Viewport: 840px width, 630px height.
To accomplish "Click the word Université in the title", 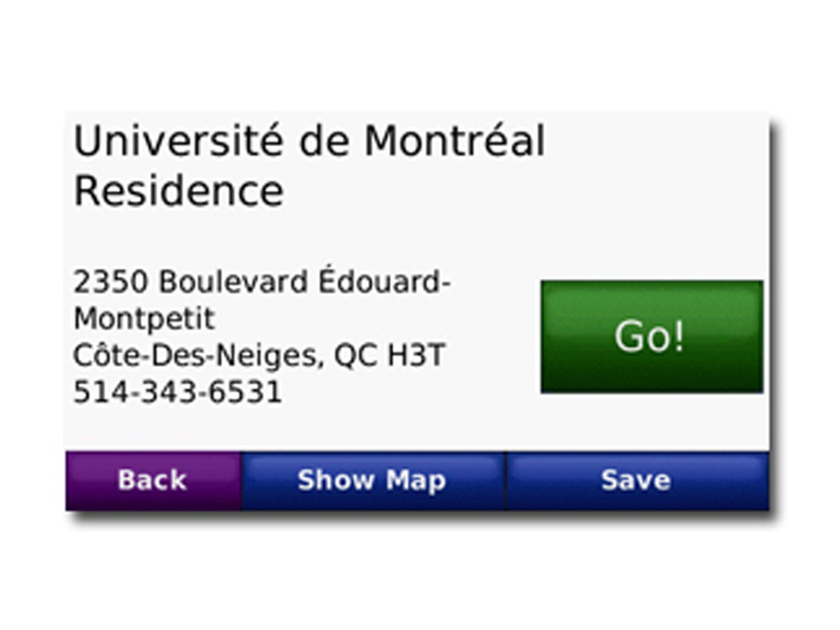I will (178, 141).
